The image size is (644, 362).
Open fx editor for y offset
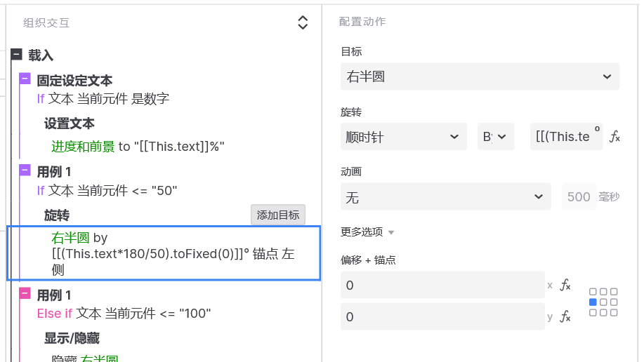(x=565, y=317)
